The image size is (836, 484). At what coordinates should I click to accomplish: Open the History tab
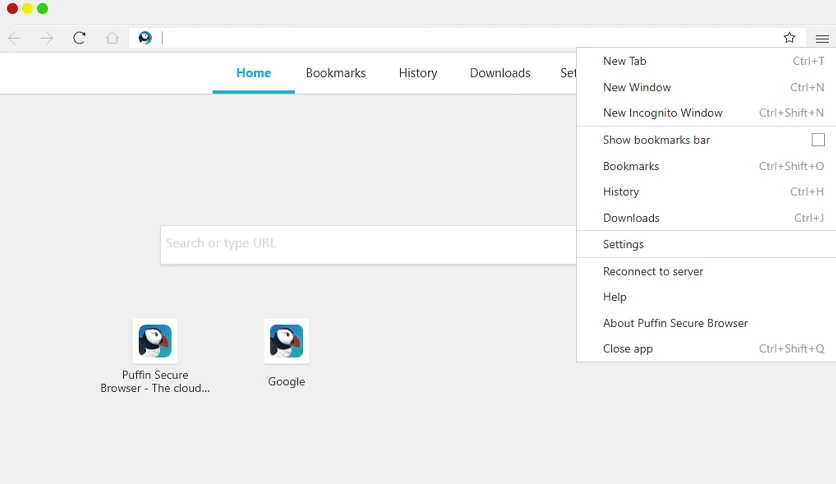click(418, 73)
